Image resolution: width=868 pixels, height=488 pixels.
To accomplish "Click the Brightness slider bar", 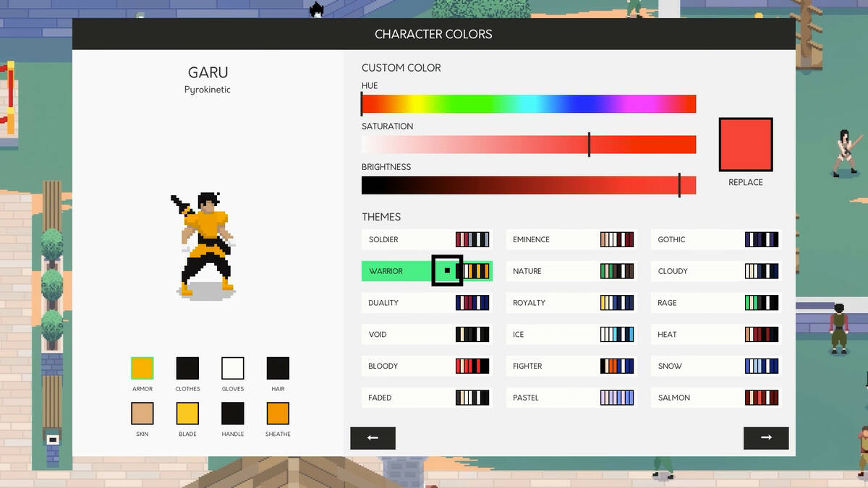I will 529,185.
